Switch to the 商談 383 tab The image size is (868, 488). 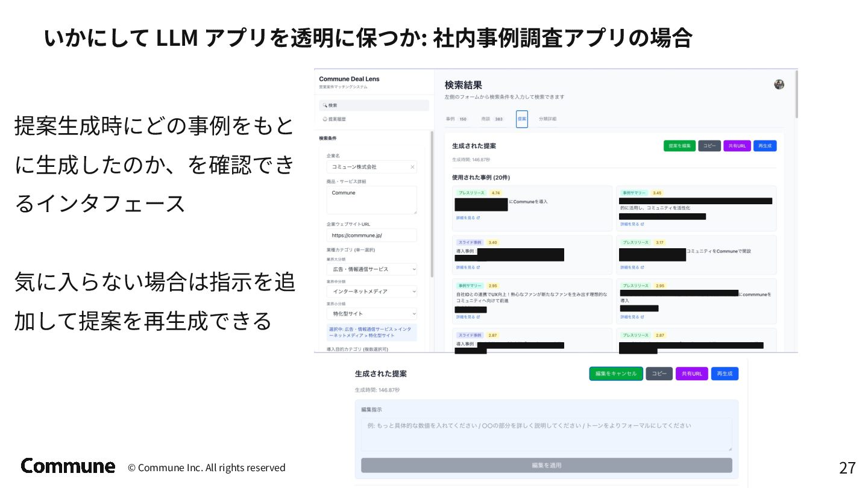coord(492,119)
